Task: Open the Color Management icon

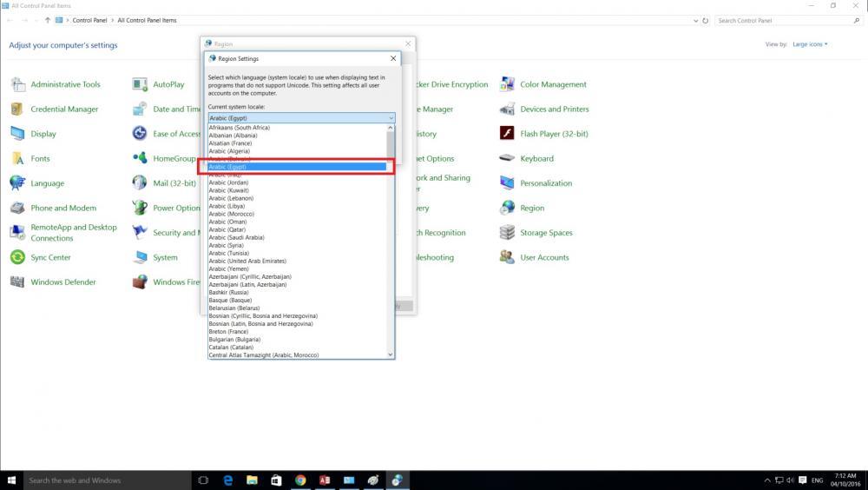Action: tap(507, 84)
